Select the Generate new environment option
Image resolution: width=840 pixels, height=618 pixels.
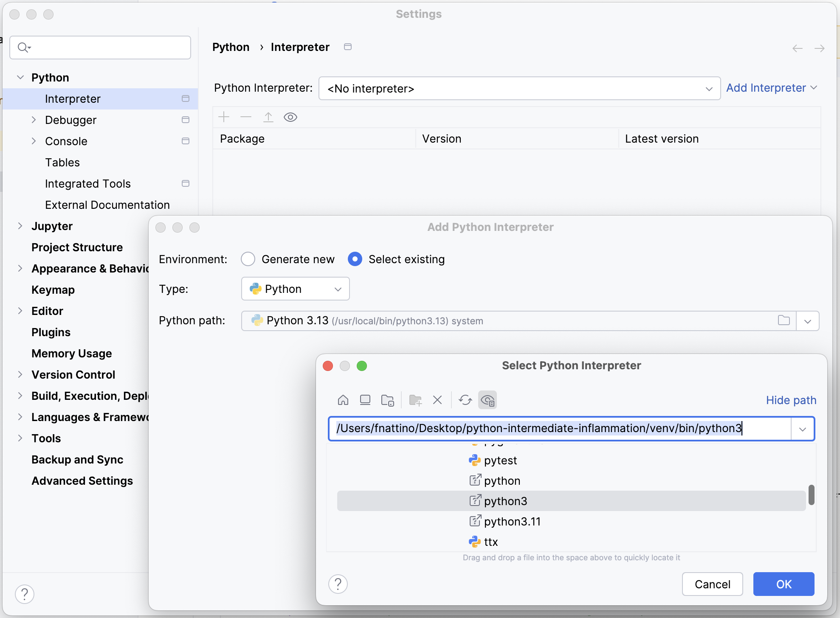point(248,259)
